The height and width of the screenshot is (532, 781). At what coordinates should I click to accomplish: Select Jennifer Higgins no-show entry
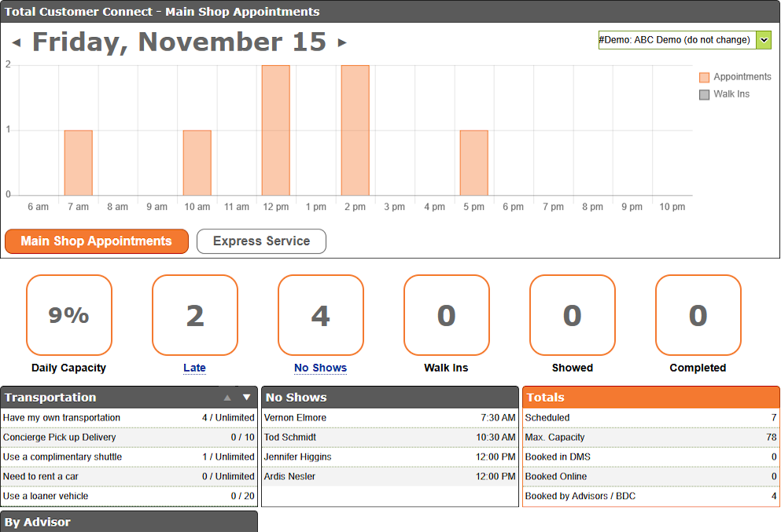[297, 457]
